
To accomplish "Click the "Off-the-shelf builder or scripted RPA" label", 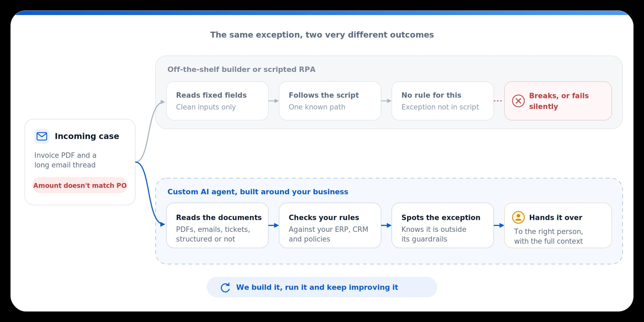I will pyautogui.click(x=241, y=69).
